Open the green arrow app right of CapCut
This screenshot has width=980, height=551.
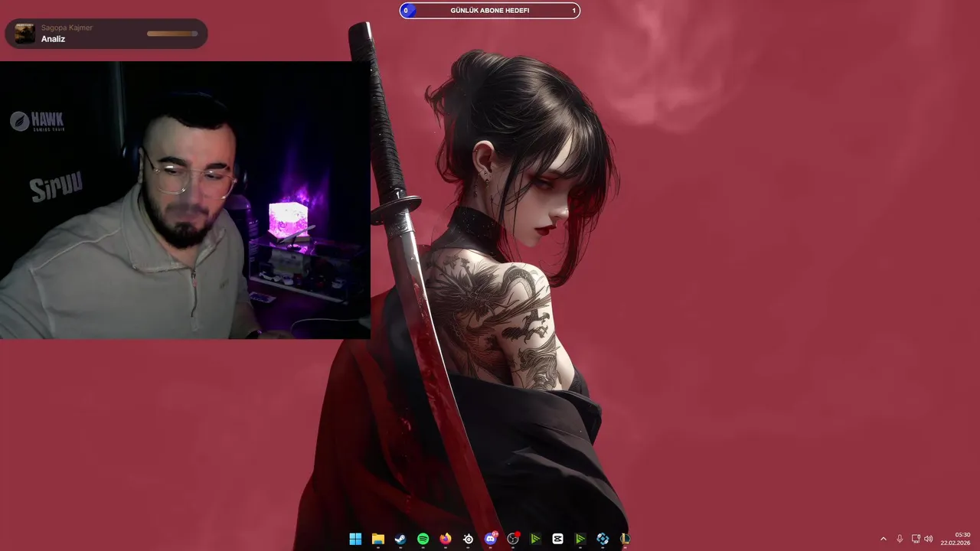coord(580,539)
